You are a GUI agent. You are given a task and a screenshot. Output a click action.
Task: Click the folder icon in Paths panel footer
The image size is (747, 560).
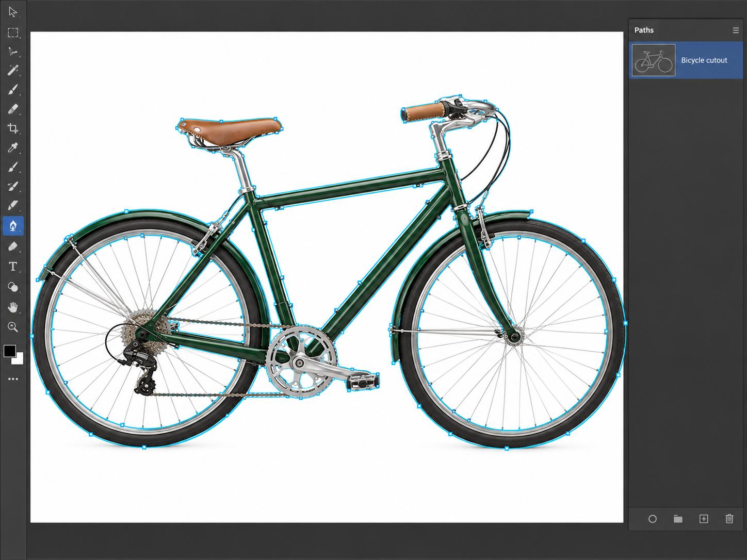(x=678, y=519)
